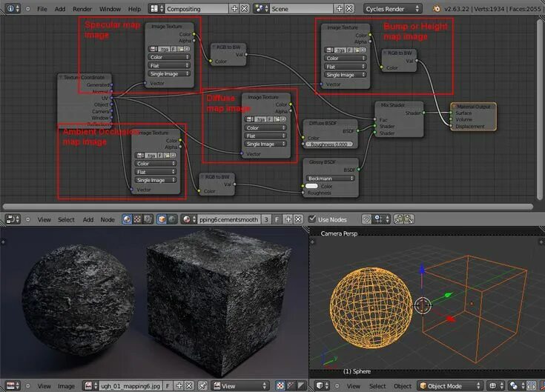The height and width of the screenshot is (392, 545).
Task: Add a new screen layout next to Compositing
Action: click(234, 9)
